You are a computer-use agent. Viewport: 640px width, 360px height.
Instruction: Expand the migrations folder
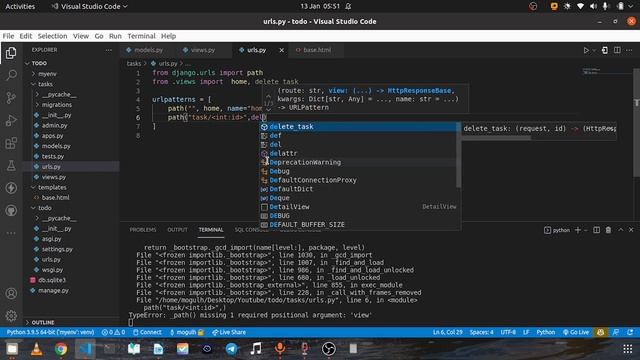(56, 105)
